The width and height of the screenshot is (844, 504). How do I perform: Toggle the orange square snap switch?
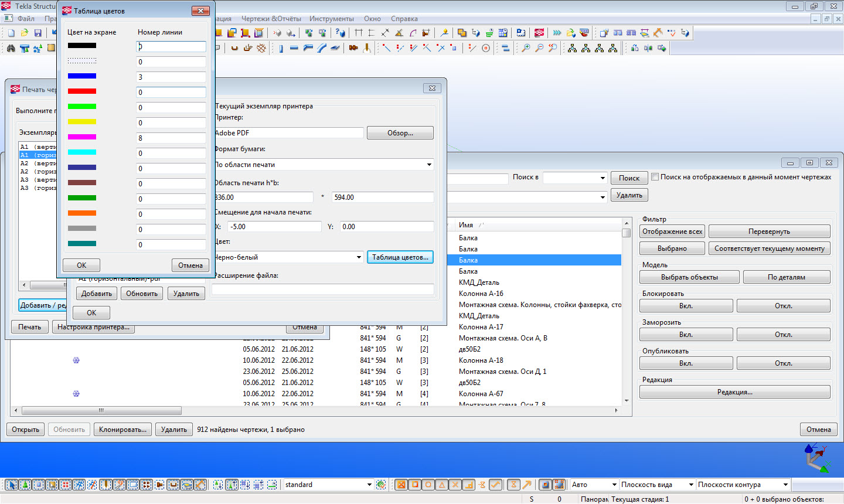tap(415, 485)
